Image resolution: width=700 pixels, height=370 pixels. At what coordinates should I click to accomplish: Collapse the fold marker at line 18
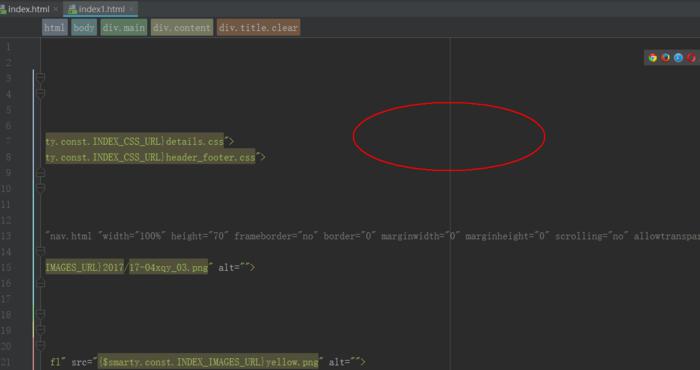click(41, 315)
